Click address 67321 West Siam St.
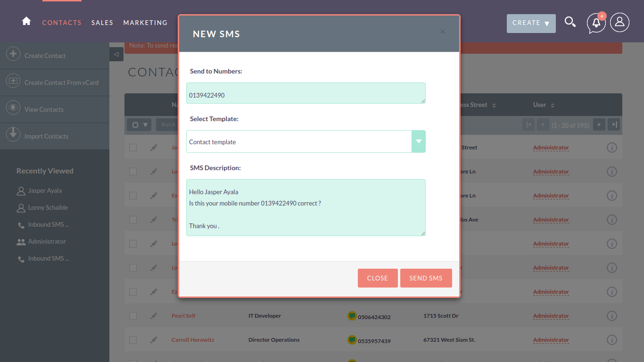 click(x=449, y=340)
